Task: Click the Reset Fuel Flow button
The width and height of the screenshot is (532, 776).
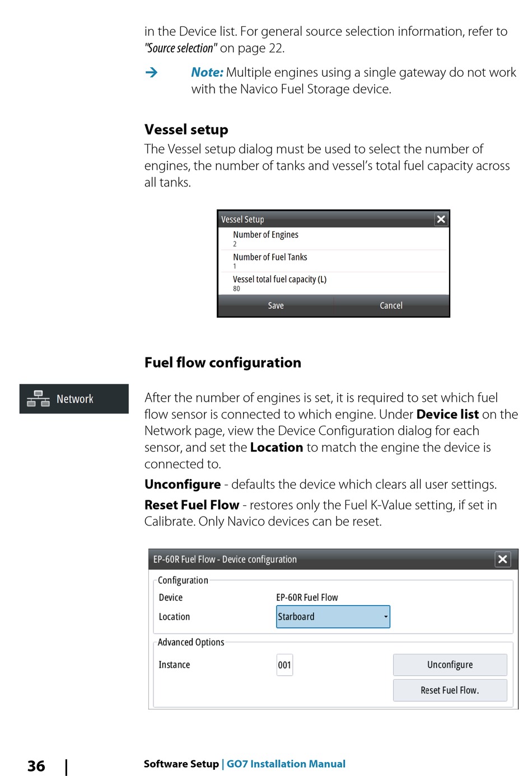Action: [x=450, y=690]
